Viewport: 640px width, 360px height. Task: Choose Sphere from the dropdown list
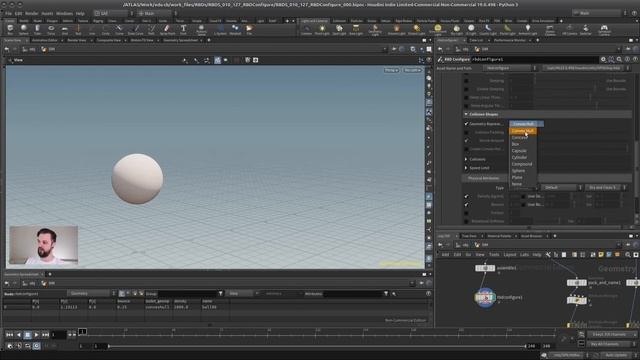pyautogui.click(x=518, y=171)
